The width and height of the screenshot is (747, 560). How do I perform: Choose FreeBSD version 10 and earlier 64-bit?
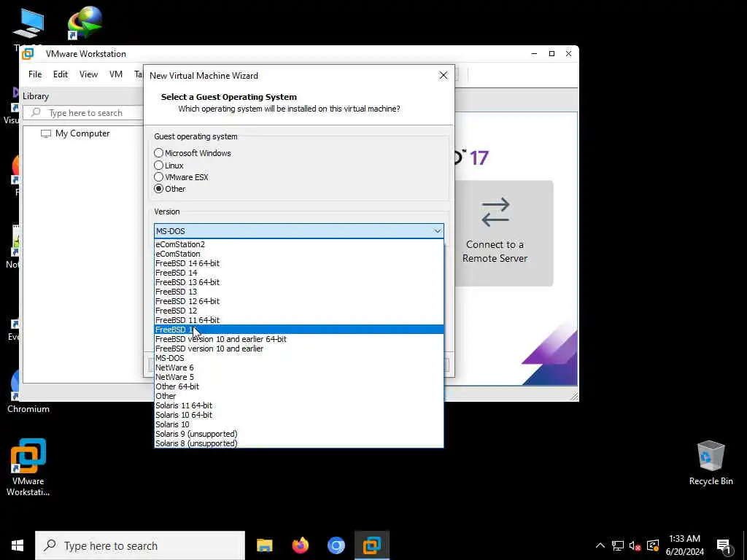[x=298, y=339]
